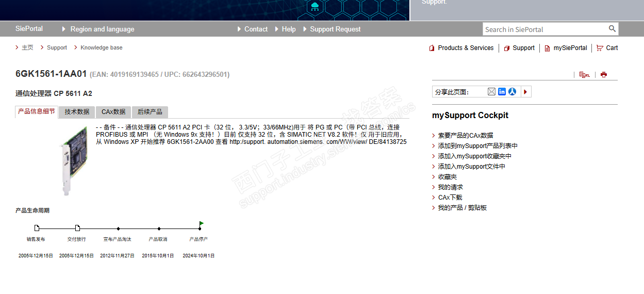This screenshot has height=294, width=644.
Task: Click the date 2015年10月1日
Action: tap(158, 256)
